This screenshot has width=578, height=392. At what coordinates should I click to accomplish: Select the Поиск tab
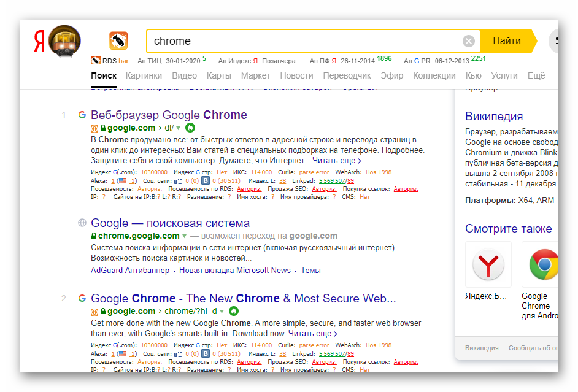click(104, 75)
